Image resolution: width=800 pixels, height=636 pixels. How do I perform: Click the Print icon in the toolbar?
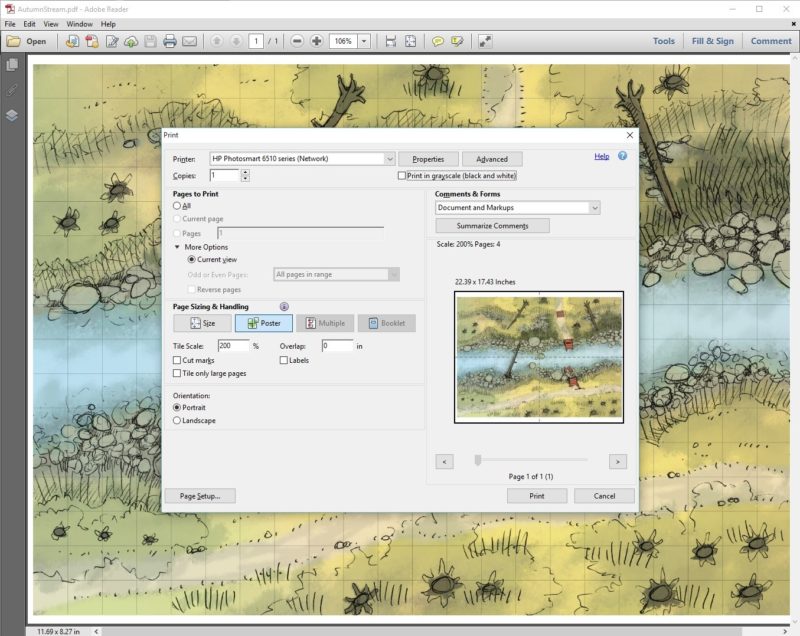click(x=170, y=41)
